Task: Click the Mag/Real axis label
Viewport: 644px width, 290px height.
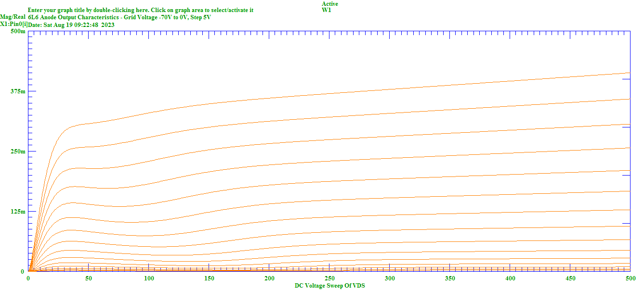Action: point(13,16)
